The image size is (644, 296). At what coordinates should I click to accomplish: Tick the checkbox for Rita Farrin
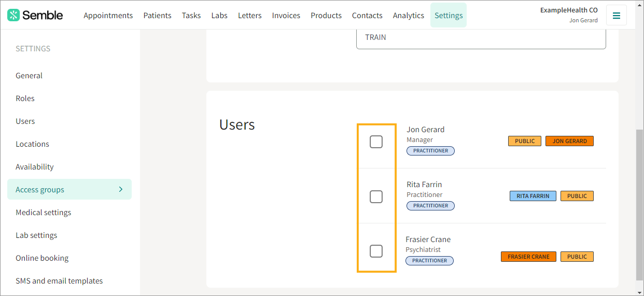pos(376,196)
